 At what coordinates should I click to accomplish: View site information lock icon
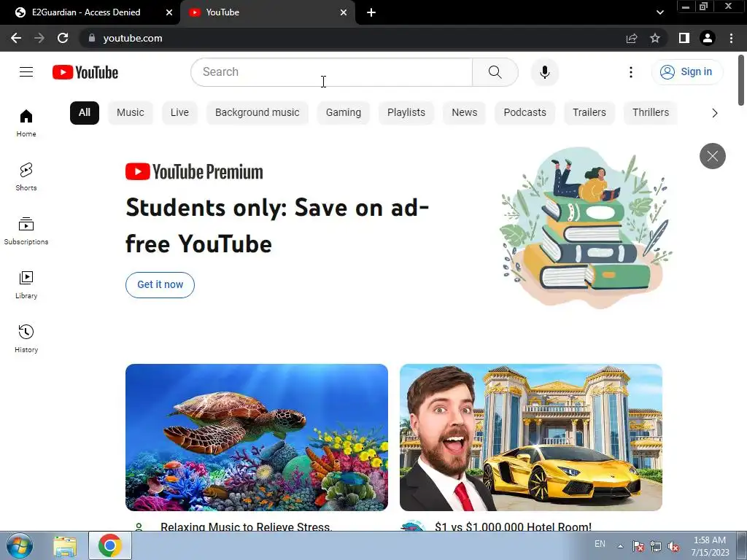coord(92,38)
